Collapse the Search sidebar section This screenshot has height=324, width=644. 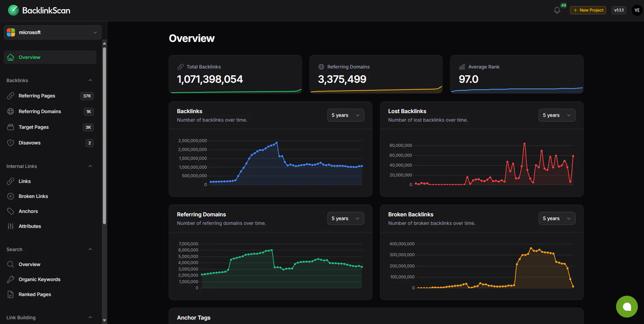[90, 249]
